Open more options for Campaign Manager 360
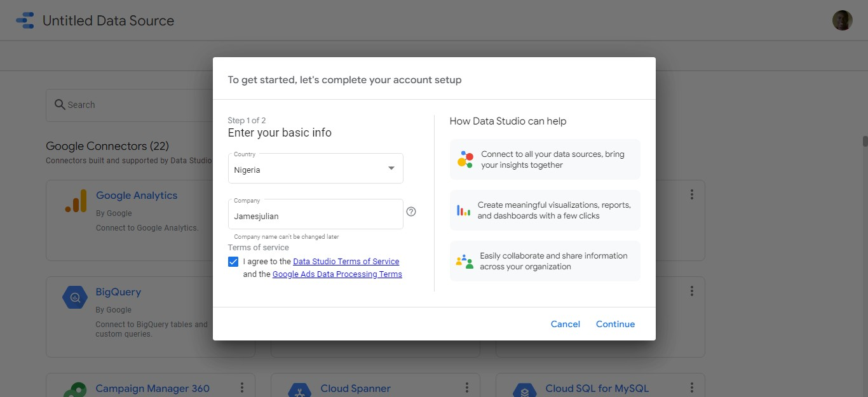This screenshot has height=397, width=868. pyautogui.click(x=242, y=387)
